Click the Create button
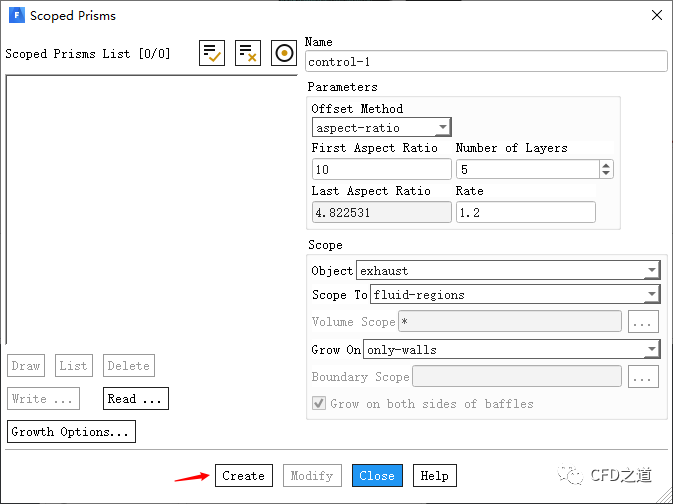Image resolution: width=673 pixels, height=504 pixels. pyautogui.click(x=244, y=475)
